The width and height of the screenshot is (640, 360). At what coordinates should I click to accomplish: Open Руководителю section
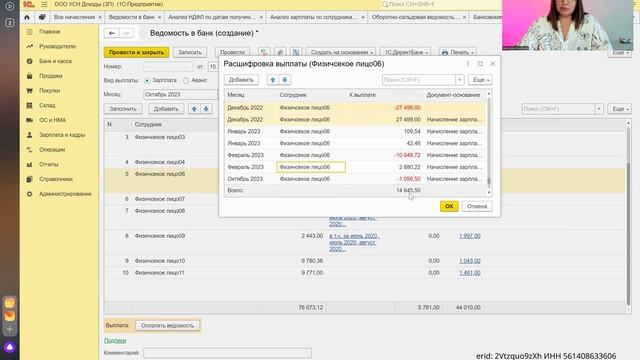(57, 46)
